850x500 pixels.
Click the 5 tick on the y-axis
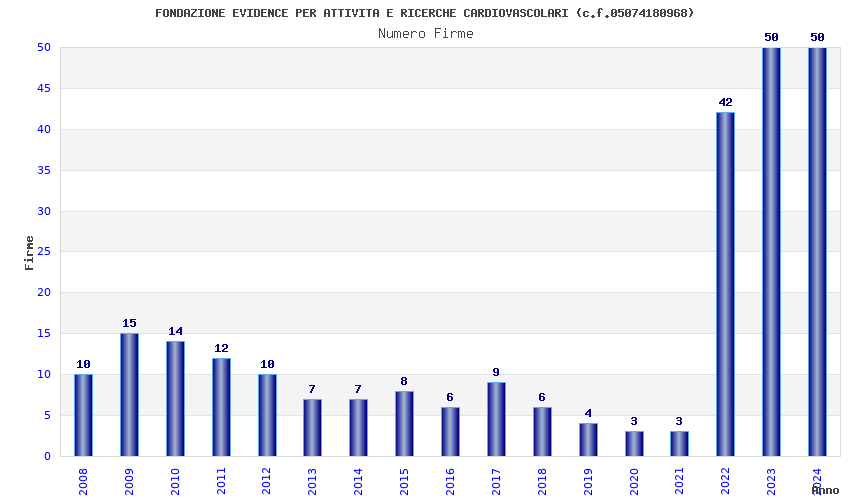pos(48,415)
